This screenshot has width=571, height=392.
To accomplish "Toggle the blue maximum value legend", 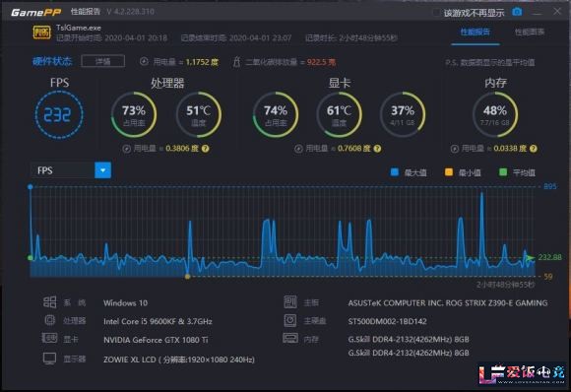I will 395,172.
